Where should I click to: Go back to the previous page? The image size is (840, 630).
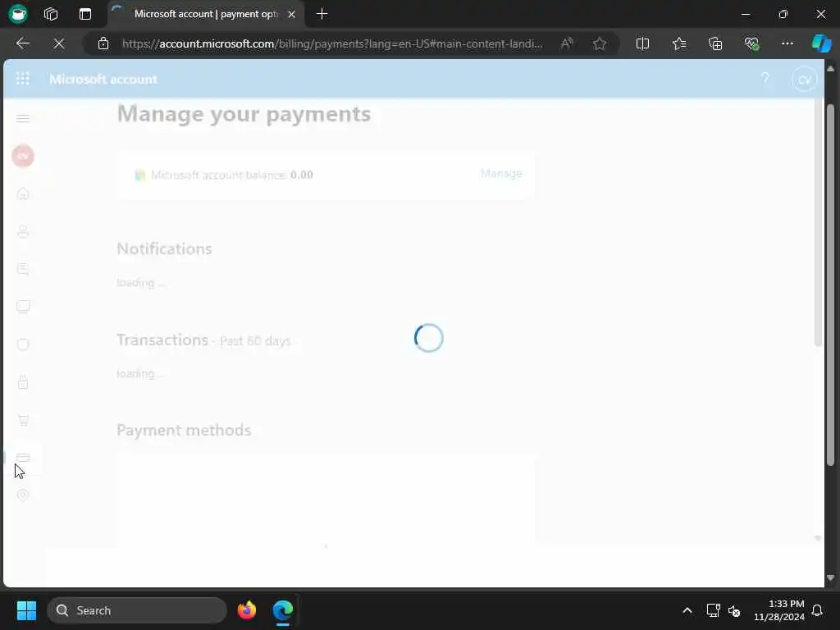pos(22,43)
